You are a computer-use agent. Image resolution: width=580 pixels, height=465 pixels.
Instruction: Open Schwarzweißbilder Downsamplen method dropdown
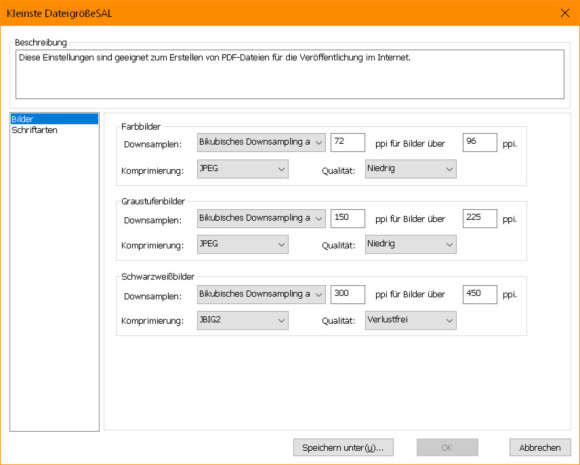tap(261, 294)
